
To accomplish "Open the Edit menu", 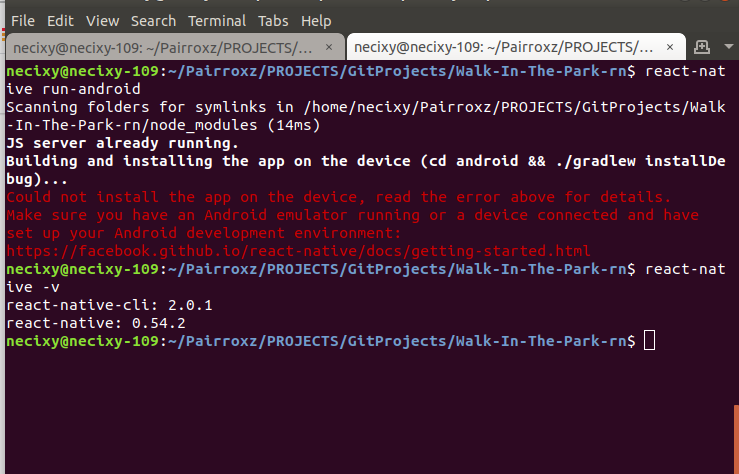I will coord(60,21).
